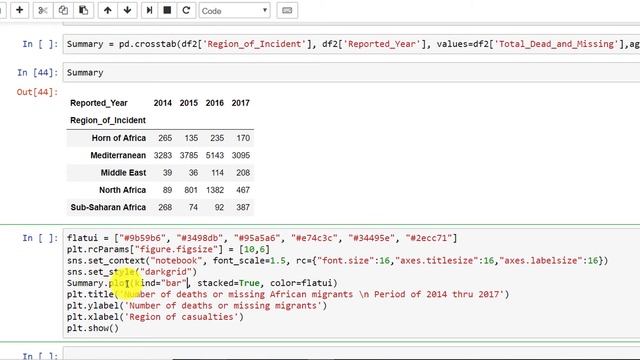The height and width of the screenshot is (360, 640).
Task: Click the Region_of_Incident index label
Action: coord(108,120)
